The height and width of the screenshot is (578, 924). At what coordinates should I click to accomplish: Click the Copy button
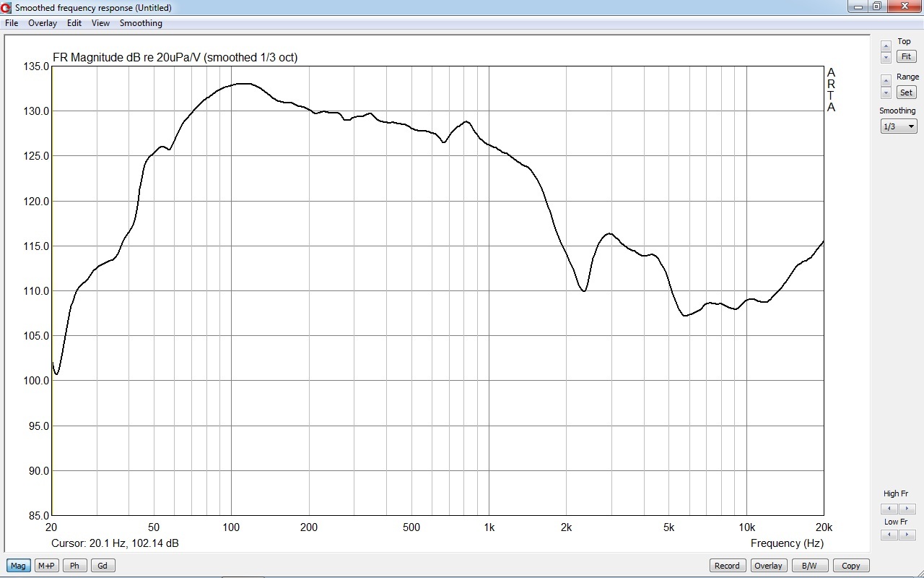click(851, 566)
